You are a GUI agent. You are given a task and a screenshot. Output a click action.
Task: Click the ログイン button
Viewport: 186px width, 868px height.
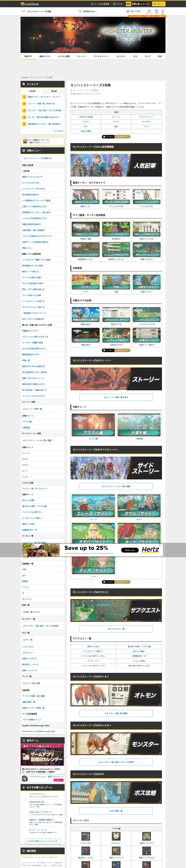(158, 4)
